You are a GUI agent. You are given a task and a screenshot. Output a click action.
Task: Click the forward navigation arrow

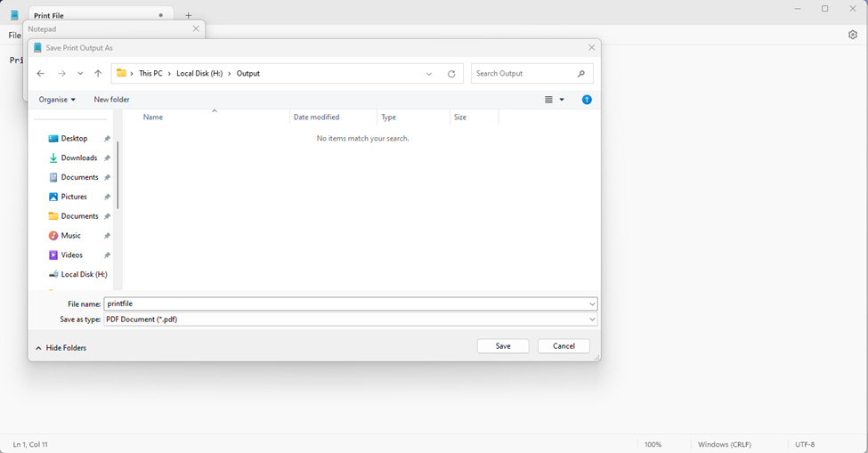tap(62, 74)
